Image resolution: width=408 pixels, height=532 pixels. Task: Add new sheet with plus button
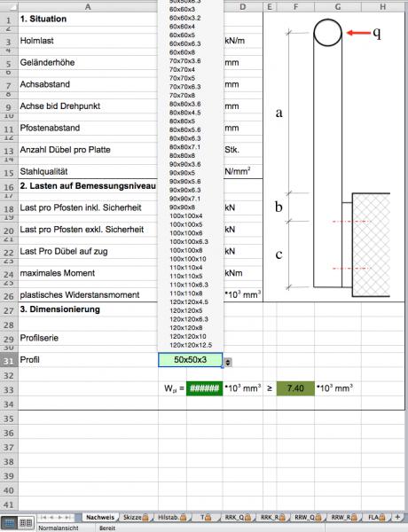point(397,517)
